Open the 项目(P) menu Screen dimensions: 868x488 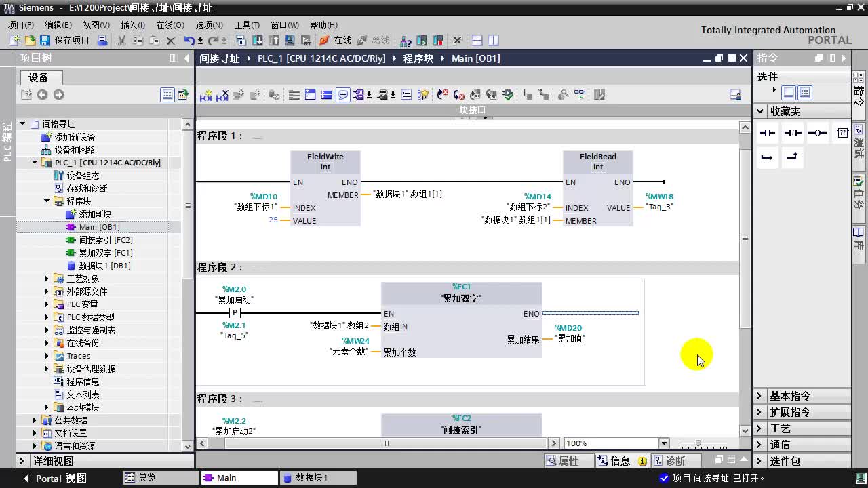click(x=21, y=25)
